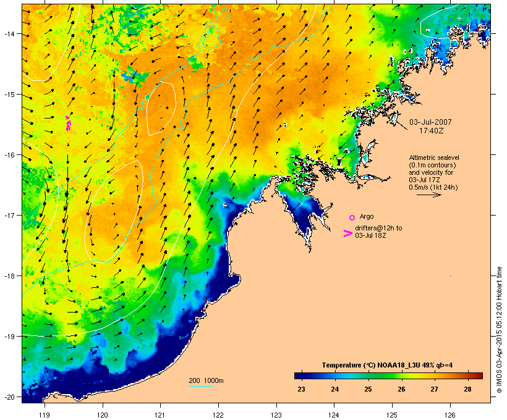The width and height of the screenshot is (507, 420).
Task: Click the longitude axis label '122'
Action: click(x=218, y=415)
